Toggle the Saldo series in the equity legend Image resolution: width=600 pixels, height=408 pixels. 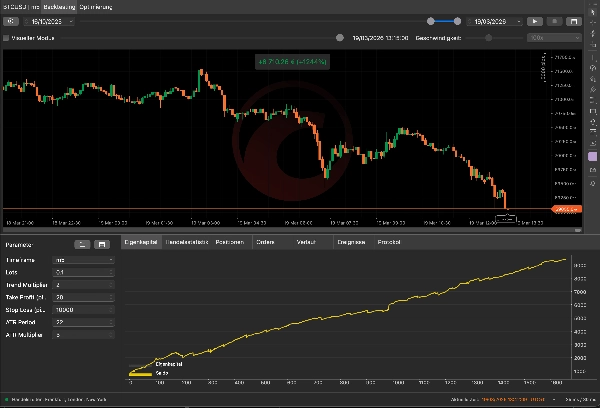(149, 373)
